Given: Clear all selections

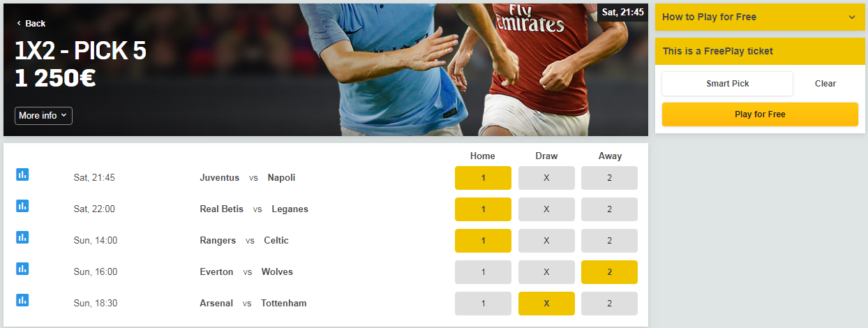Looking at the screenshot, I should [825, 84].
